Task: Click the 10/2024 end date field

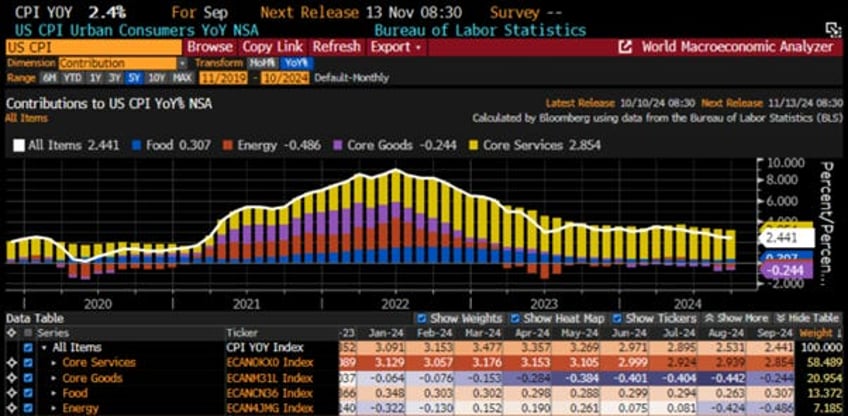Action: tap(286, 78)
